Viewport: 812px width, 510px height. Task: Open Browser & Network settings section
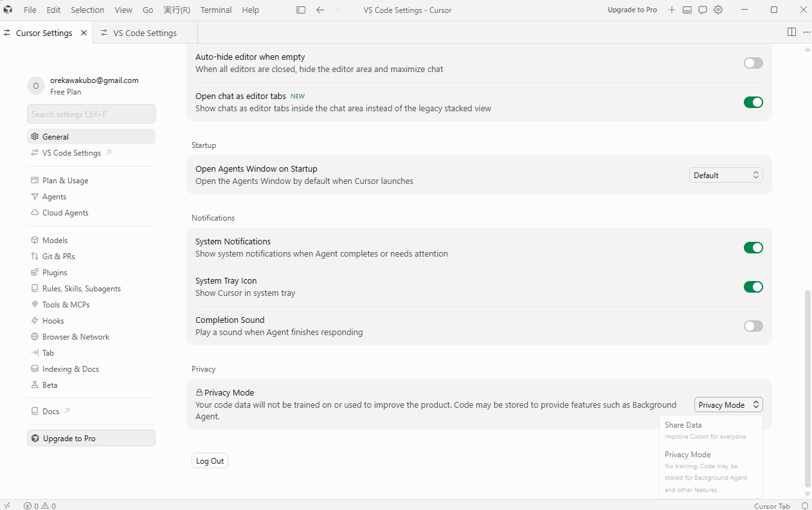pyautogui.click(x=91, y=336)
